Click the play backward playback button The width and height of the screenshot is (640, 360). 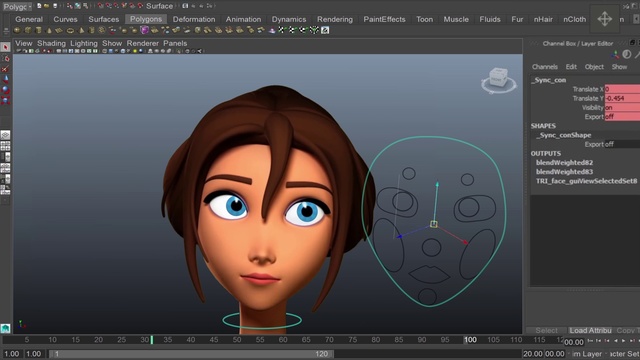pyautogui.click(x=616, y=341)
